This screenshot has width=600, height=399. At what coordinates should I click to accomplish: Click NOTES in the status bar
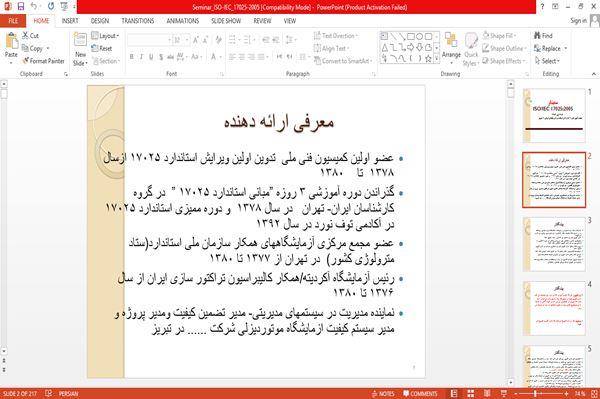pyautogui.click(x=383, y=394)
